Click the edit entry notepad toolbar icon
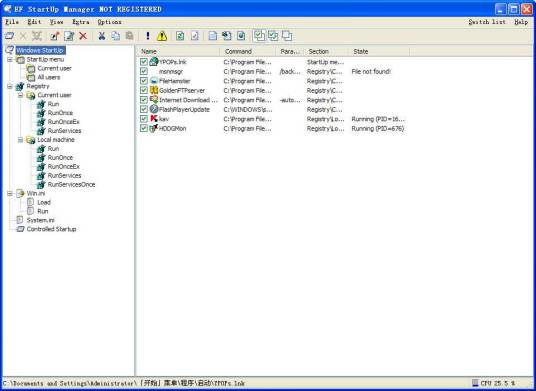This screenshot has height=391, width=536. (x=69, y=36)
